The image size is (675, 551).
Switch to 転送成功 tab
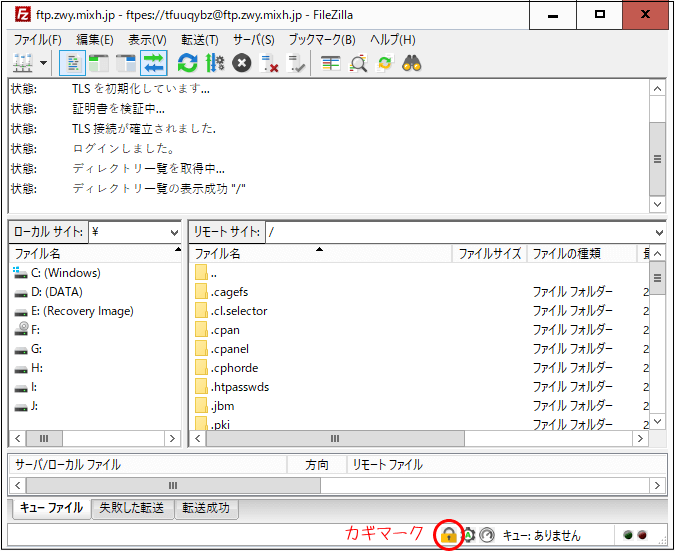[206, 508]
